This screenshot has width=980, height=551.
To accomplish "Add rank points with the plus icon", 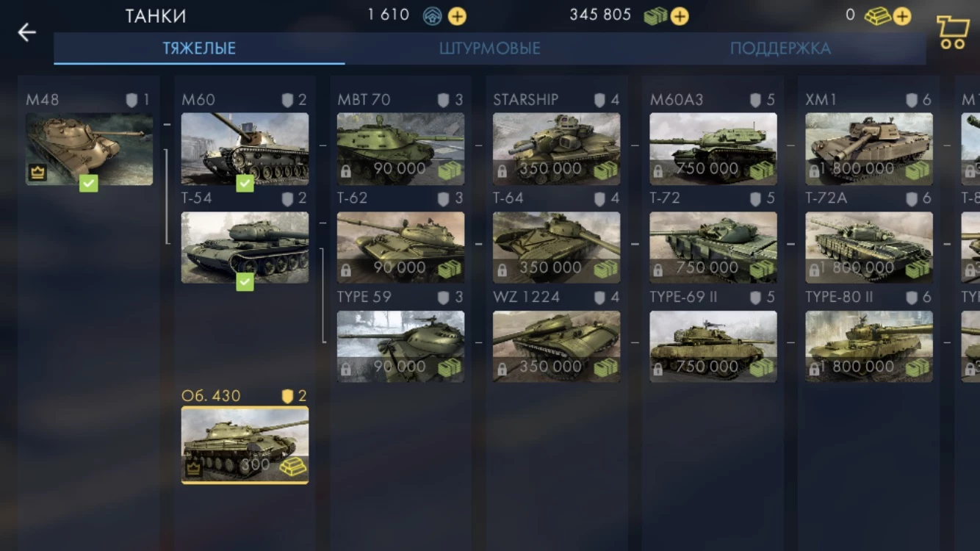I will (x=457, y=16).
